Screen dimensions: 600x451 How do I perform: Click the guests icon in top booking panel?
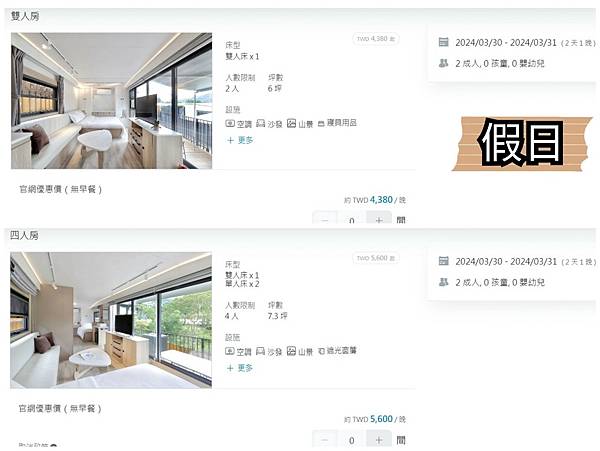click(x=443, y=63)
